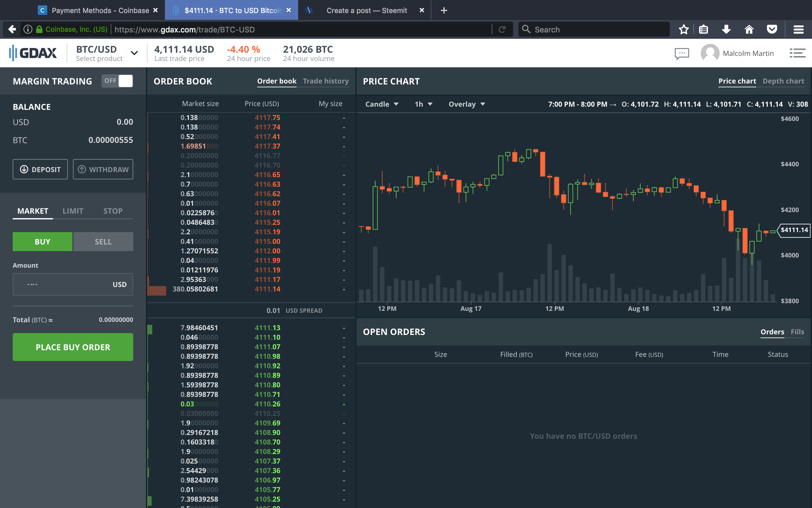This screenshot has height=508, width=812.
Task: Click the bid price 4105.25 row
Action: coord(251,499)
